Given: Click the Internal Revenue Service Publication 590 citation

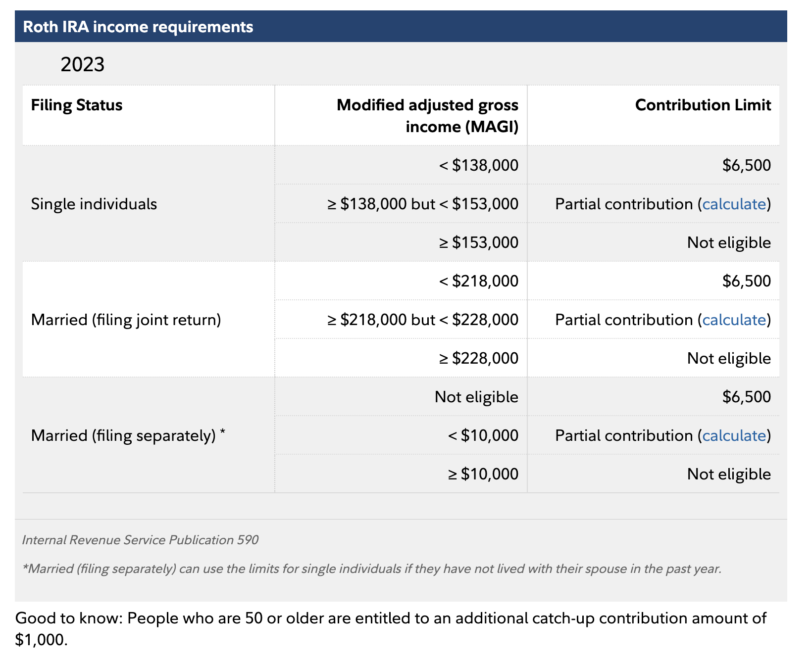Looking at the screenshot, I should point(140,540).
